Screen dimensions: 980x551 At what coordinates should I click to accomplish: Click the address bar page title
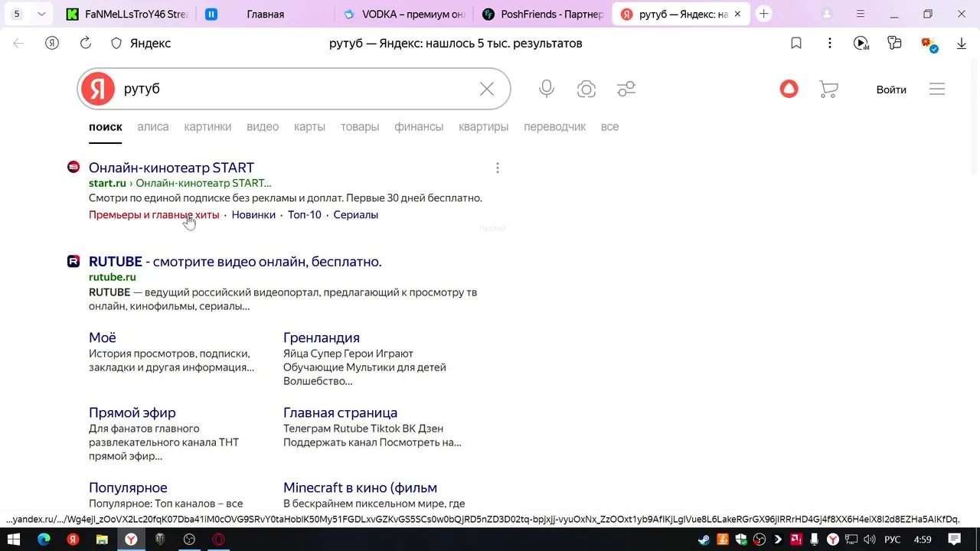pos(456,44)
